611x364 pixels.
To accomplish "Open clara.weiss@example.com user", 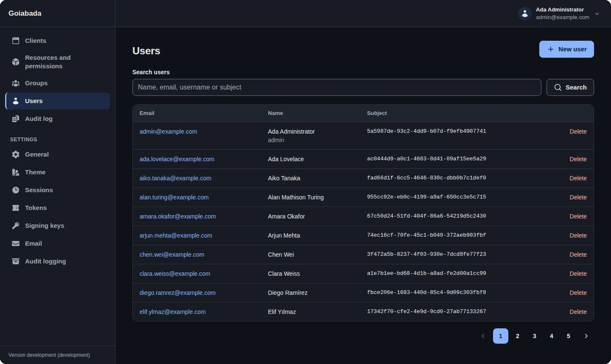I will point(175,274).
